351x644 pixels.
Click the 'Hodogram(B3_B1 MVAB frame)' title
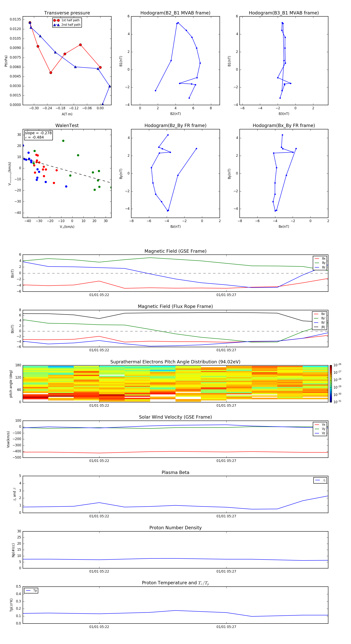284,13
